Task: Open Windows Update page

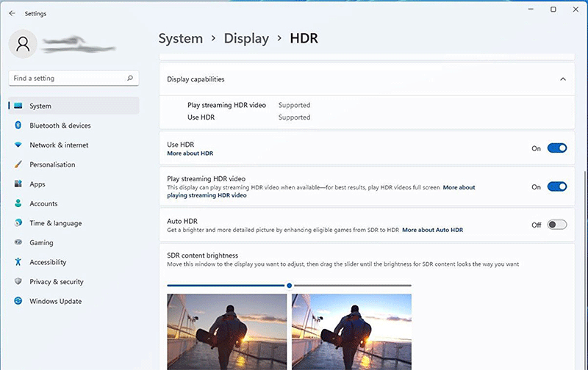Action: (74, 300)
